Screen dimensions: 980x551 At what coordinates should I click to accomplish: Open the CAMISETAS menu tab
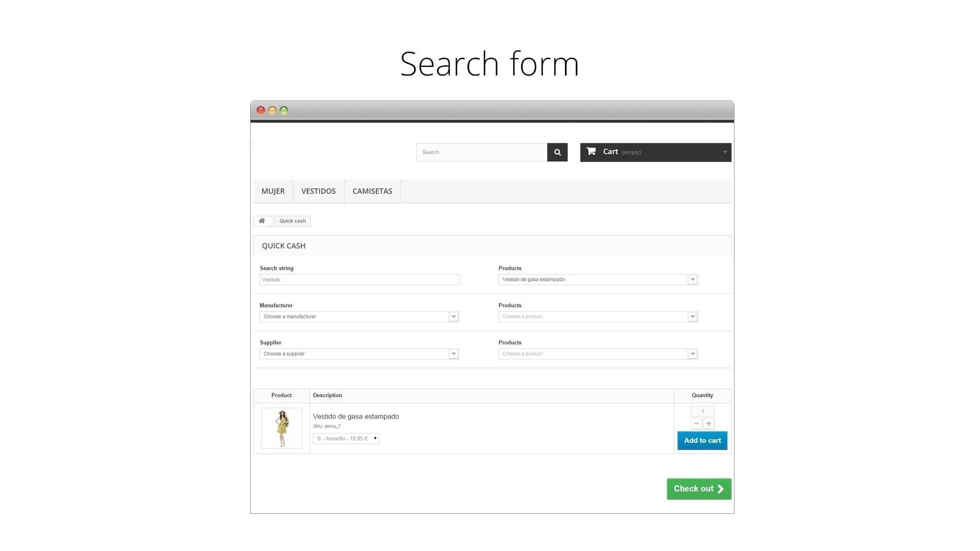pyautogui.click(x=372, y=191)
